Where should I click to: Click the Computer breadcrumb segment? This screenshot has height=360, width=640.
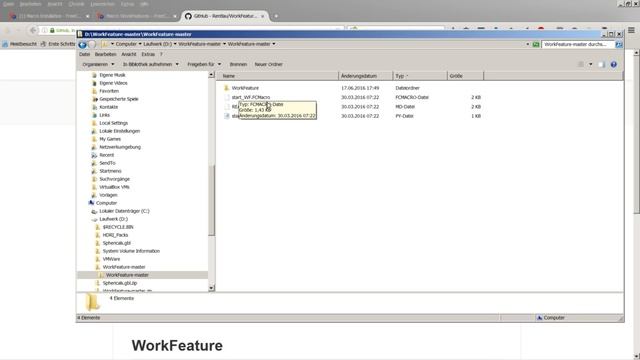[126, 44]
